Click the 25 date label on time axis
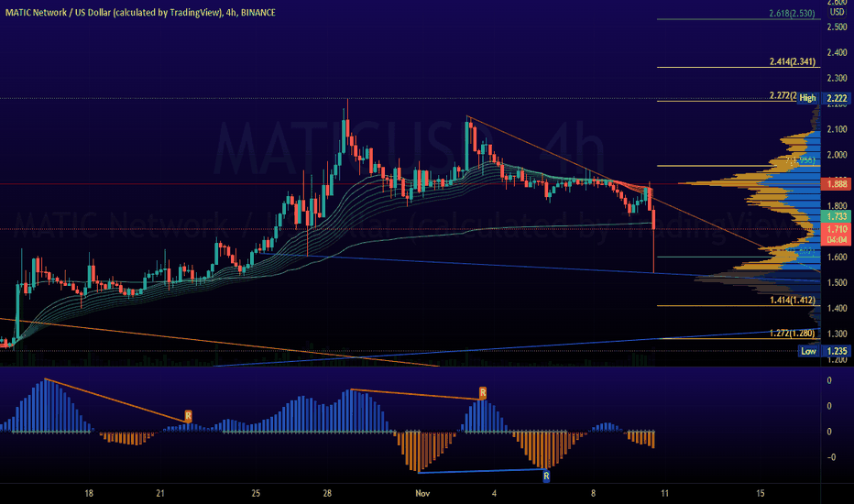This screenshot has width=854, height=504. coord(256,494)
